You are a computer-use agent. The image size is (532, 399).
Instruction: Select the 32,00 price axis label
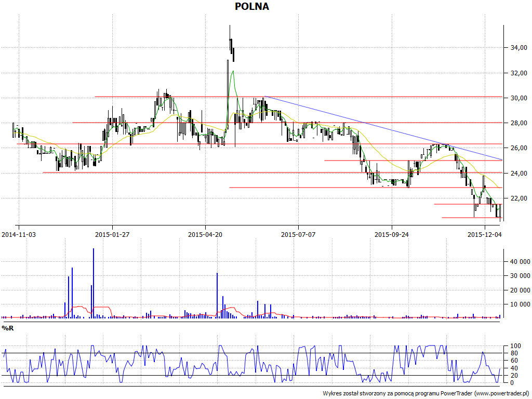click(519, 73)
